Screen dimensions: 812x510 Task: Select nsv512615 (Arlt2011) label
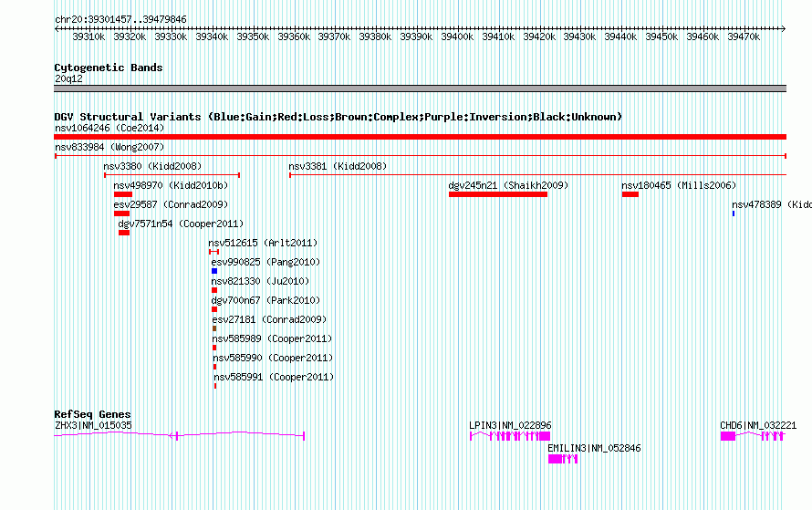pyautogui.click(x=263, y=243)
